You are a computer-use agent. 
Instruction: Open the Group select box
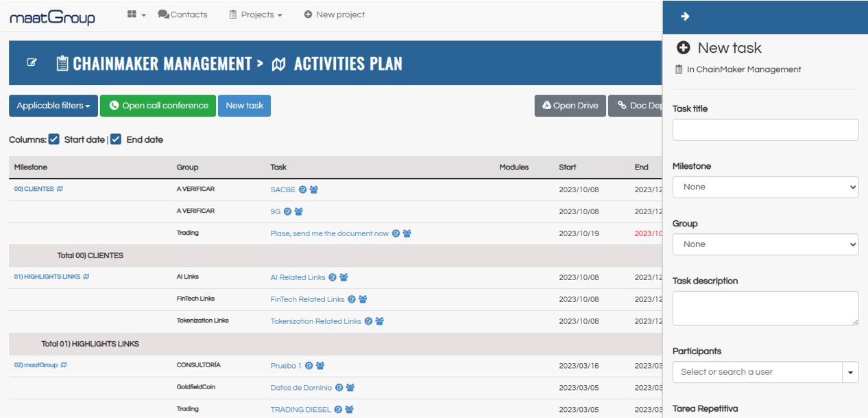tap(765, 244)
